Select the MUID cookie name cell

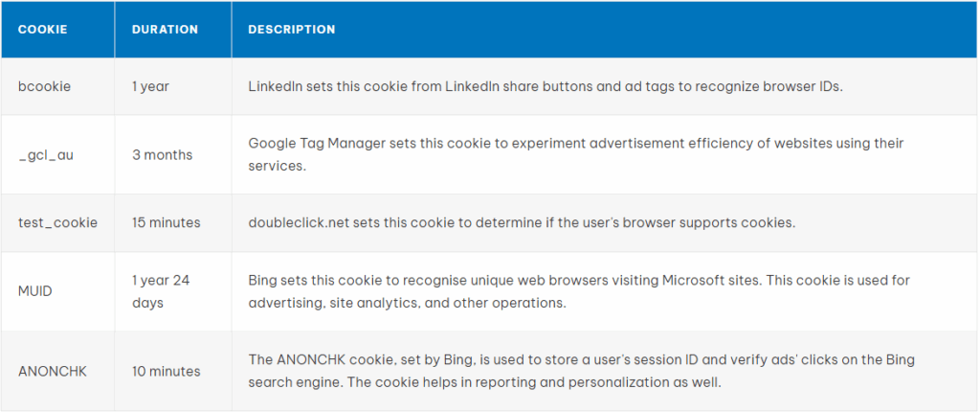click(x=35, y=290)
